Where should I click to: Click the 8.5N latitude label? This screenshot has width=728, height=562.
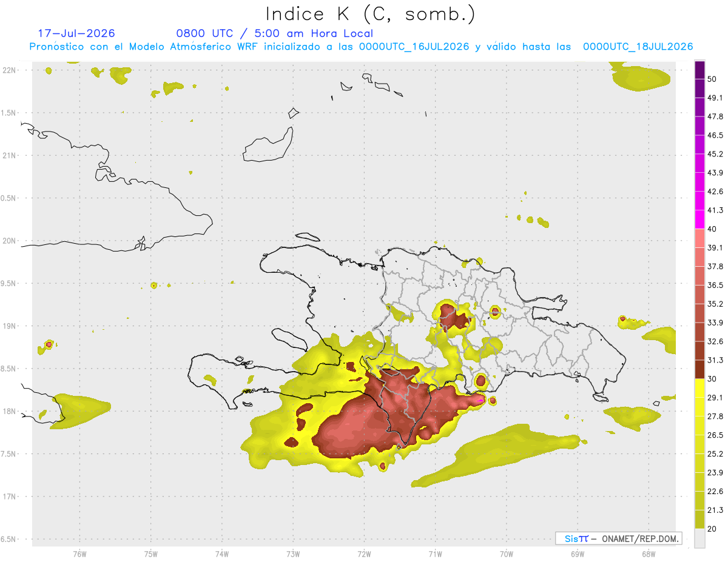[x=9, y=369]
